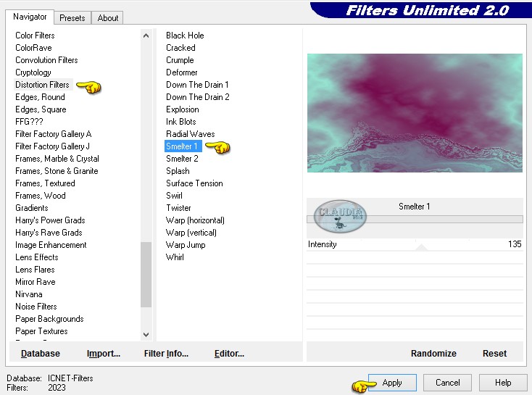
Task: Choose Frames, Stone & Granite
Action: pyautogui.click(x=57, y=171)
